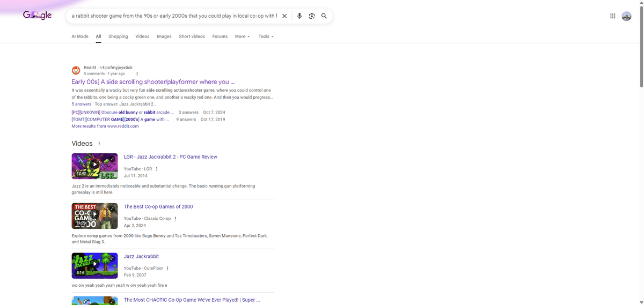
Task: Select the All results tab
Action: [x=99, y=36]
